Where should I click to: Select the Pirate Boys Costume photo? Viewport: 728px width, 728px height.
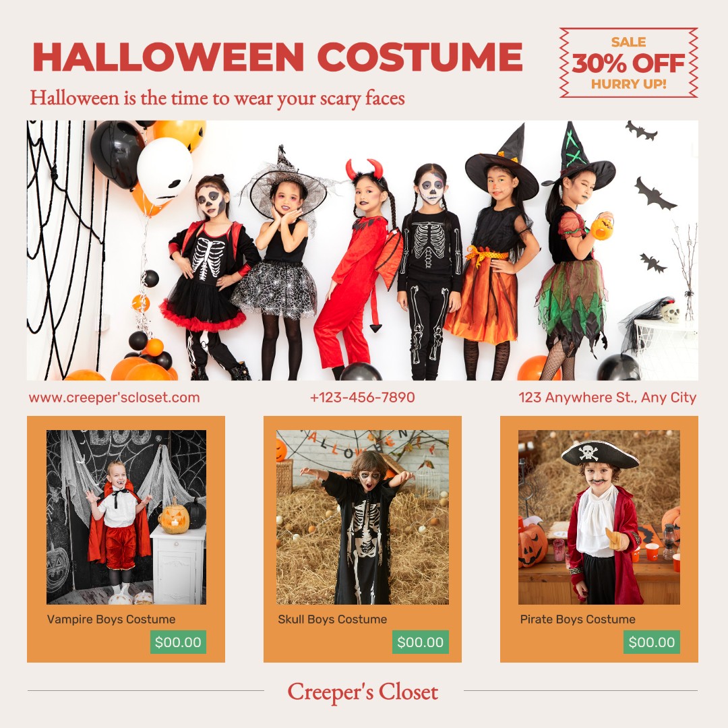pyautogui.click(x=599, y=517)
